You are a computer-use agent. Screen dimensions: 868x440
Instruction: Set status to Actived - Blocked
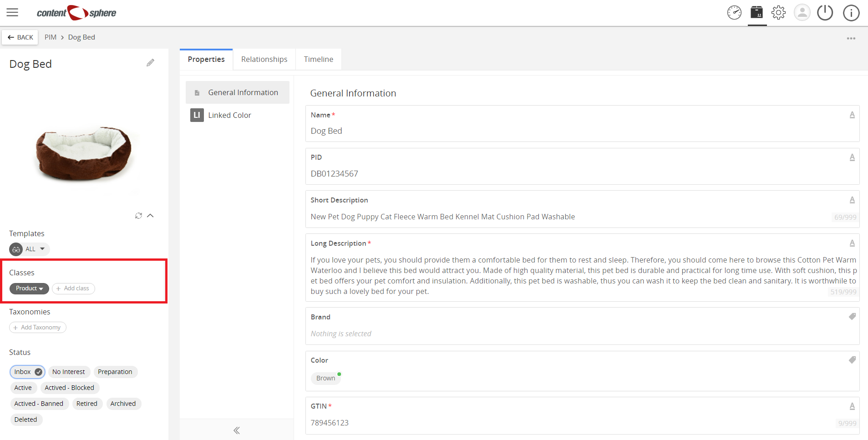[70, 388]
